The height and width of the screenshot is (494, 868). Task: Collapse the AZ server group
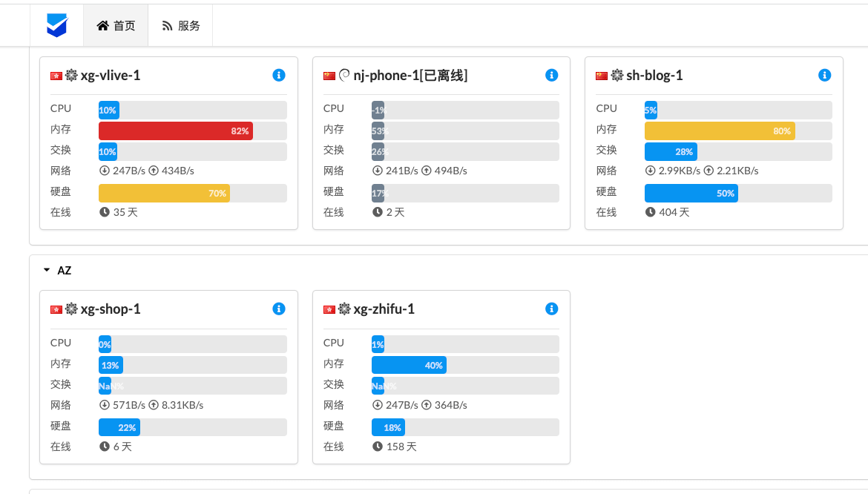coord(47,271)
